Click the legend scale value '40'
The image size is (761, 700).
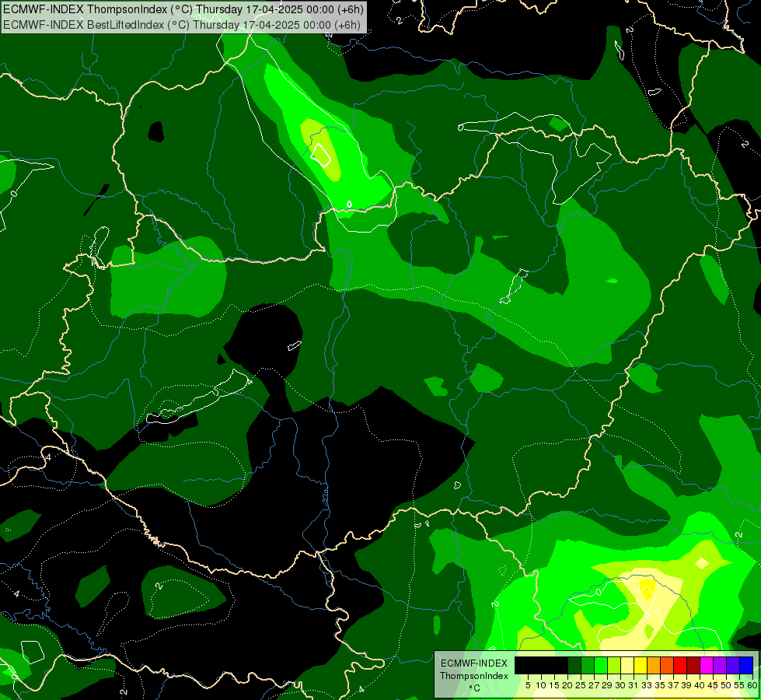pyautogui.click(x=700, y=685)
